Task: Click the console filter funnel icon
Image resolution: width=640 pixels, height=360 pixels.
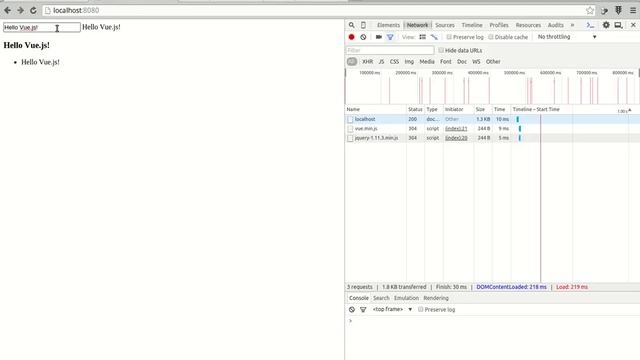Action: [x=363, y=309]
